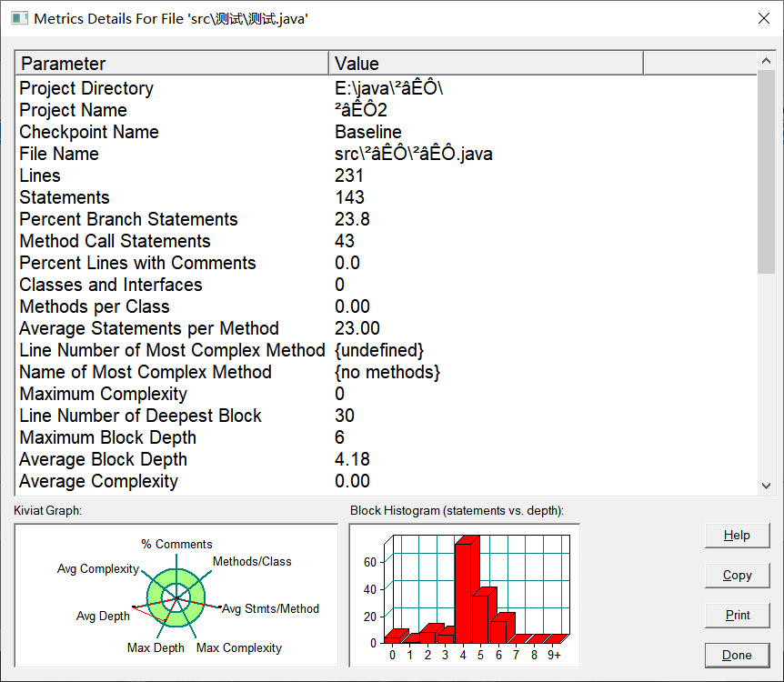Image resolution: width=784 pixels, height=682 pixels.
Task: Click the Value column header
Action: coord(486,63)
